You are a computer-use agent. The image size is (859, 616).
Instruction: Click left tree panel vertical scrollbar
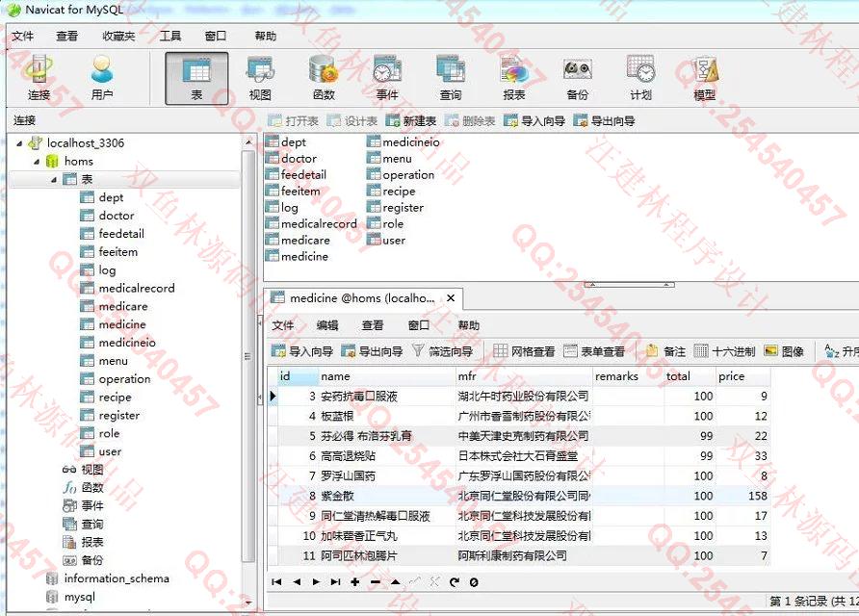click(x=248, y=356)
